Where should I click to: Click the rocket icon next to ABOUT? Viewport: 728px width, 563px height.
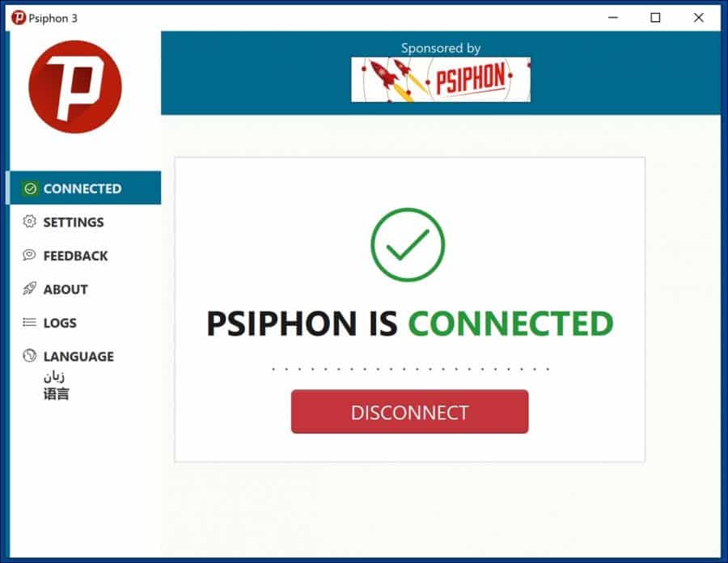coord(29,288)
